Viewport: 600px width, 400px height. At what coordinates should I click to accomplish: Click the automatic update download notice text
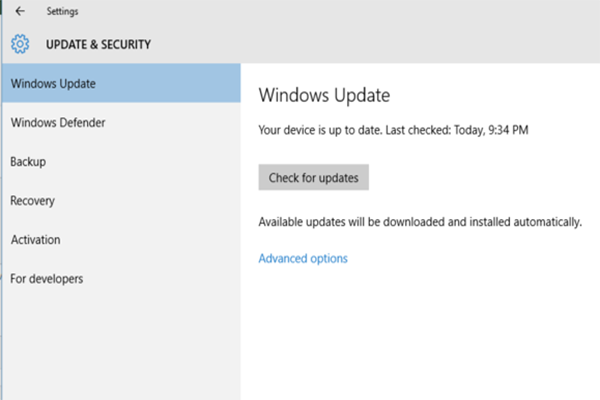click(x=420, y=221)
